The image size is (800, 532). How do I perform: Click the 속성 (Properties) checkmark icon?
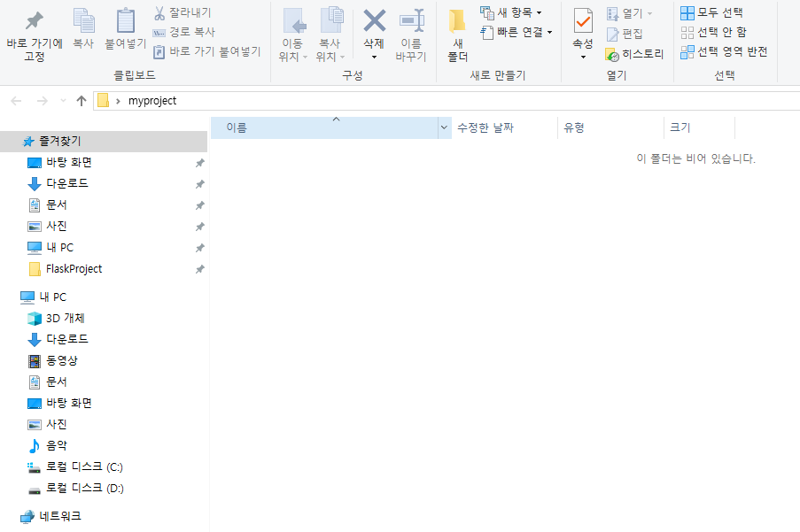coord(583,20)
